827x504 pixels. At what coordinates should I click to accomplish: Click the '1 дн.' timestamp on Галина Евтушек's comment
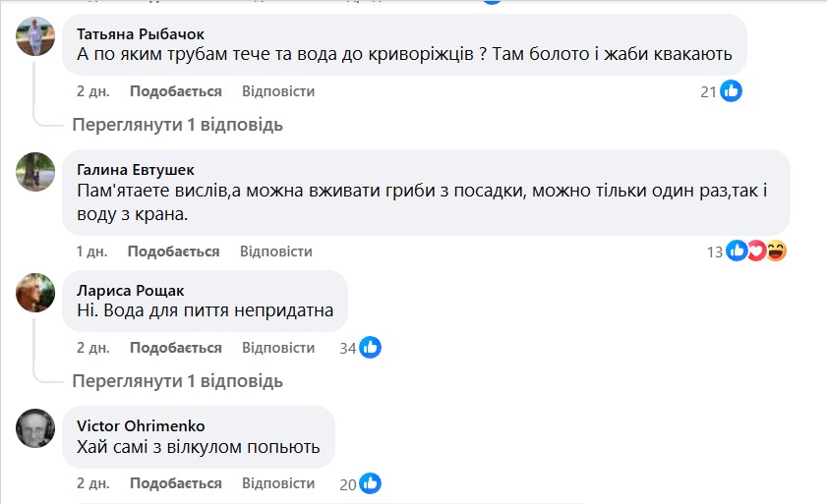91,252
